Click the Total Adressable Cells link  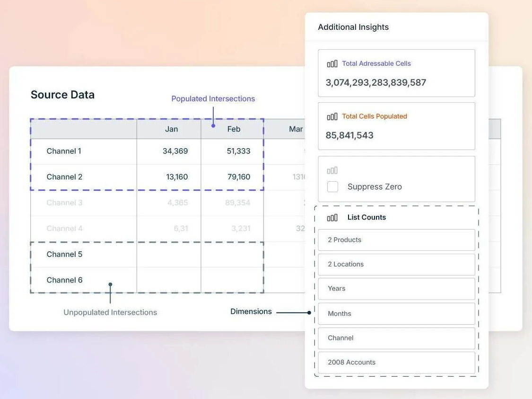[x=376, y=63]
